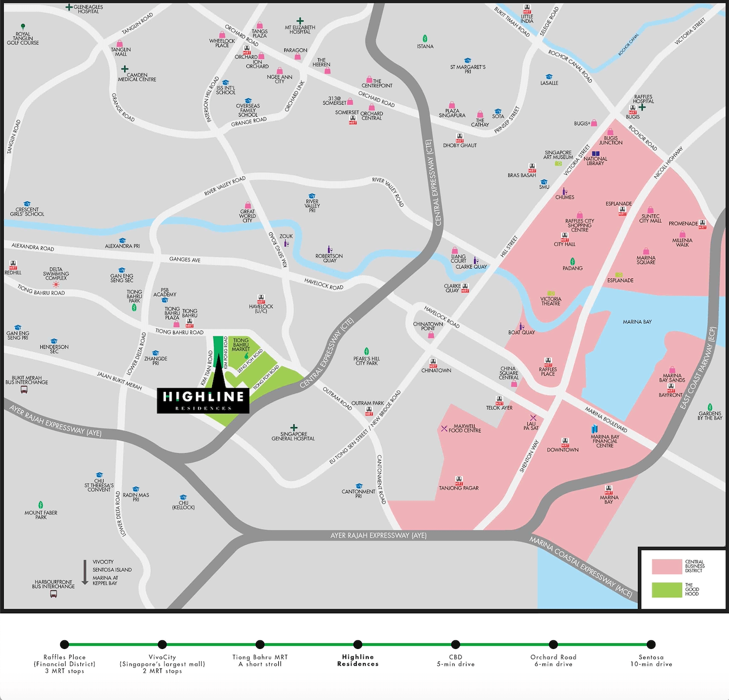
Task: Click the Zouk nightlife icon
Action: [286, 243]
